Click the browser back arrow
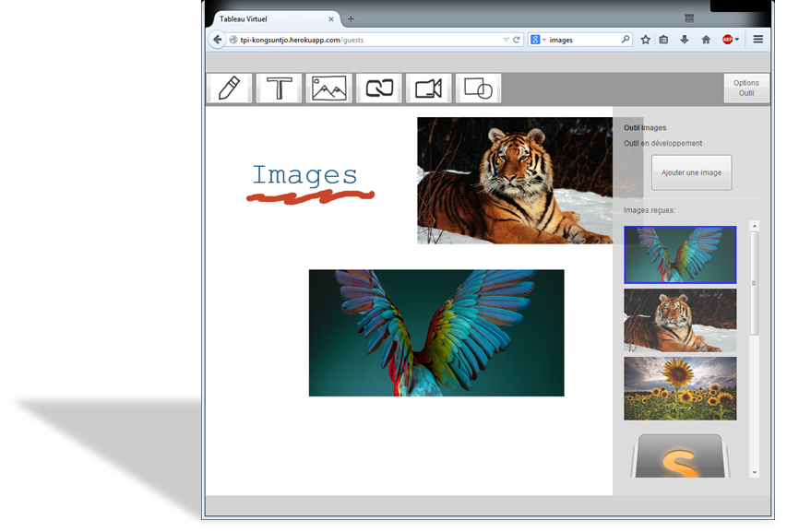Image resolution: width=787 pixels, height=532 pixels. pos(218,40)
